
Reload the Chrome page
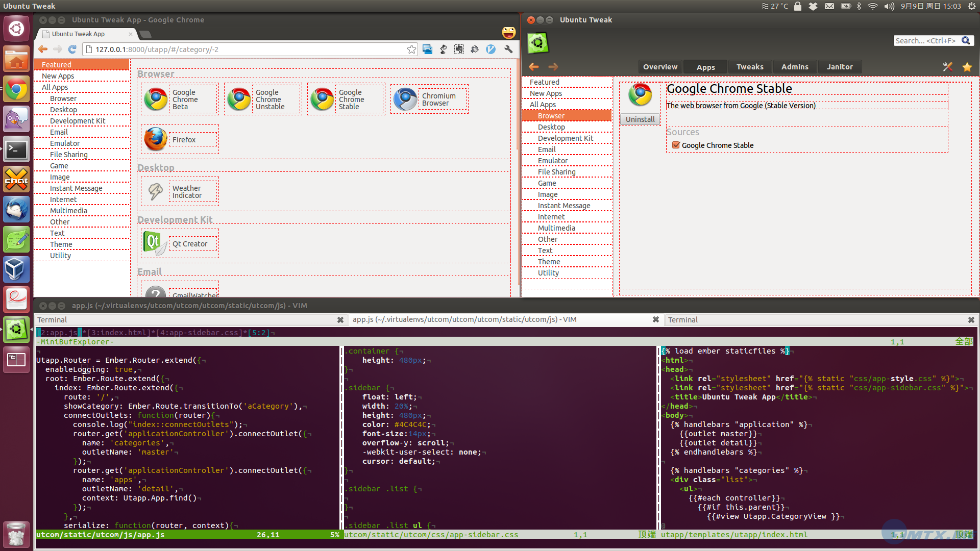(72, 49)
